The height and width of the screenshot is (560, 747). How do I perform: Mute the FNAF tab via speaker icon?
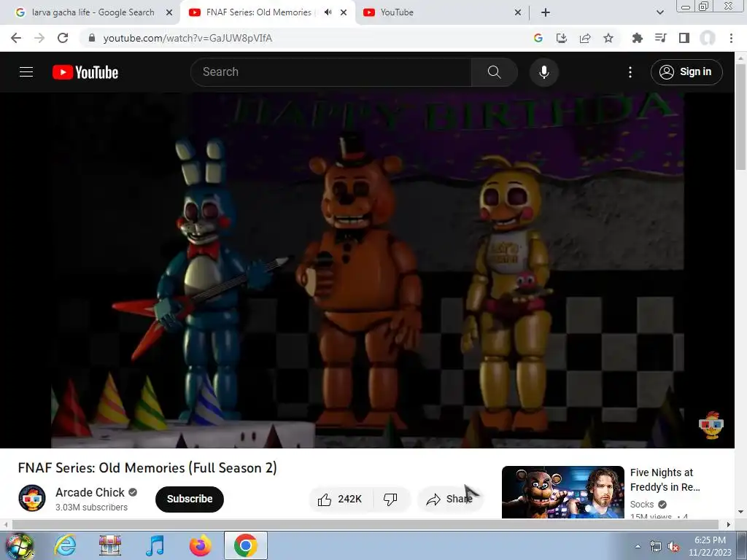point(328,12)
